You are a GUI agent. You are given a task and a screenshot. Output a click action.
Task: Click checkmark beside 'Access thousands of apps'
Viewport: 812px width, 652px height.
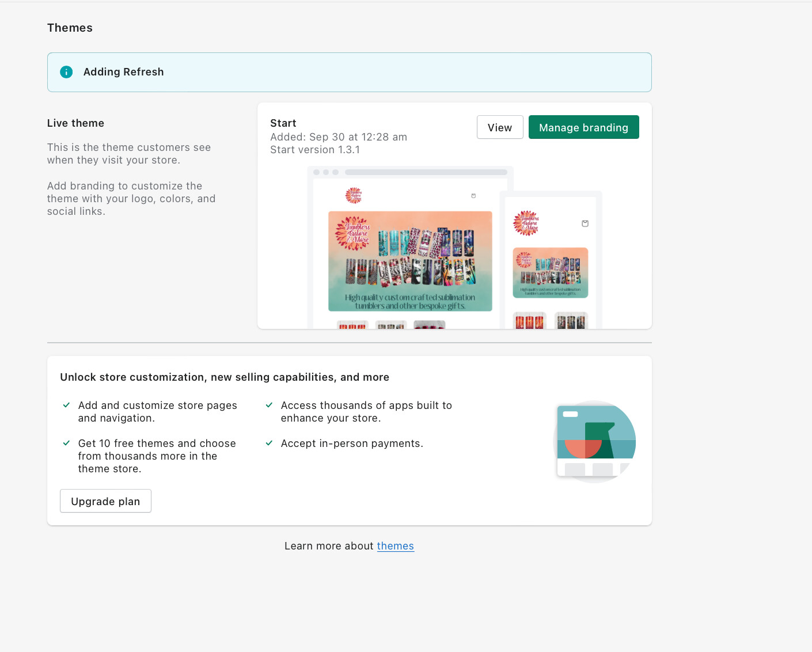[269, 405]
